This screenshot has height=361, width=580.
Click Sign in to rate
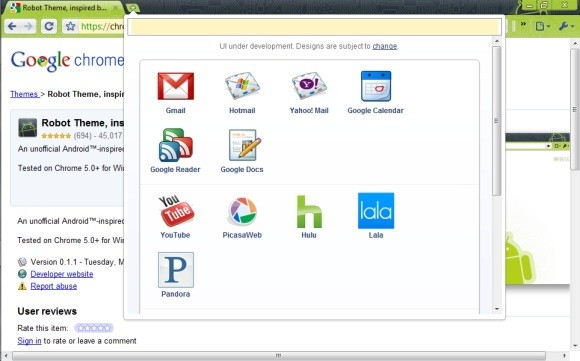pos(29,341)
